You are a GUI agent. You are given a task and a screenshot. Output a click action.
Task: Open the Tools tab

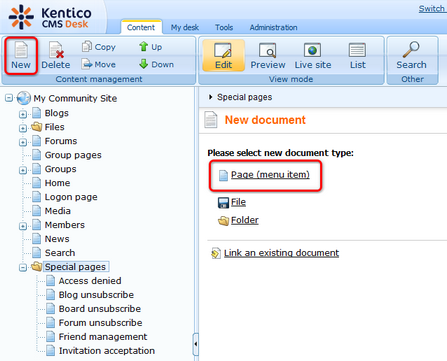[224, 27]
